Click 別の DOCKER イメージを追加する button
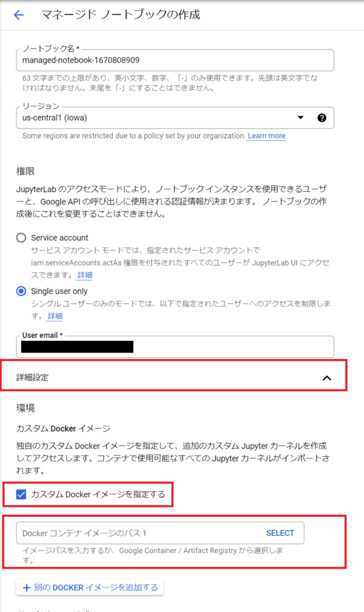 [90, 588]
